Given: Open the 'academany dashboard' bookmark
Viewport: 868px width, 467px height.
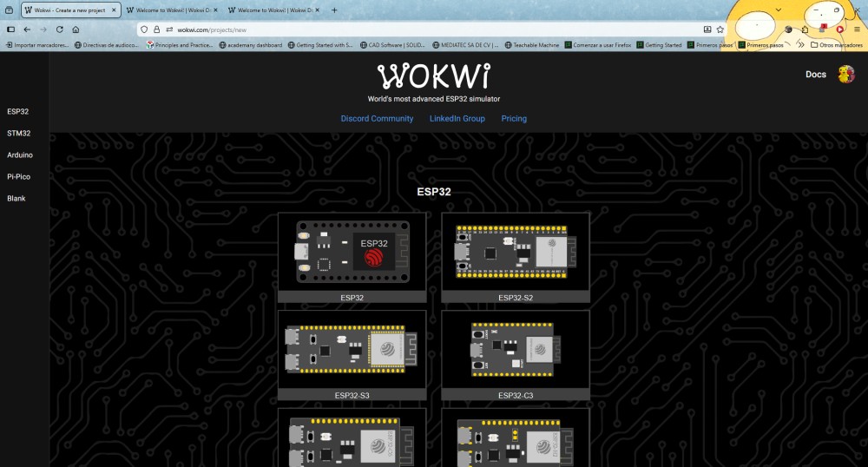Looking at the screenshot, I should [250, 45].
